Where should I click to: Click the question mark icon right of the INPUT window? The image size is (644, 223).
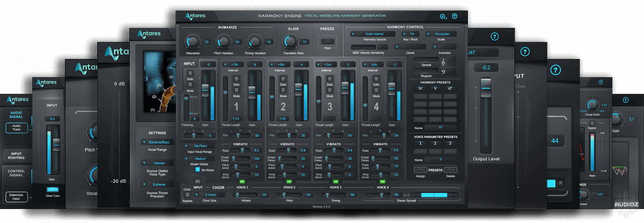pyautogui.click(x=556, y=69)
